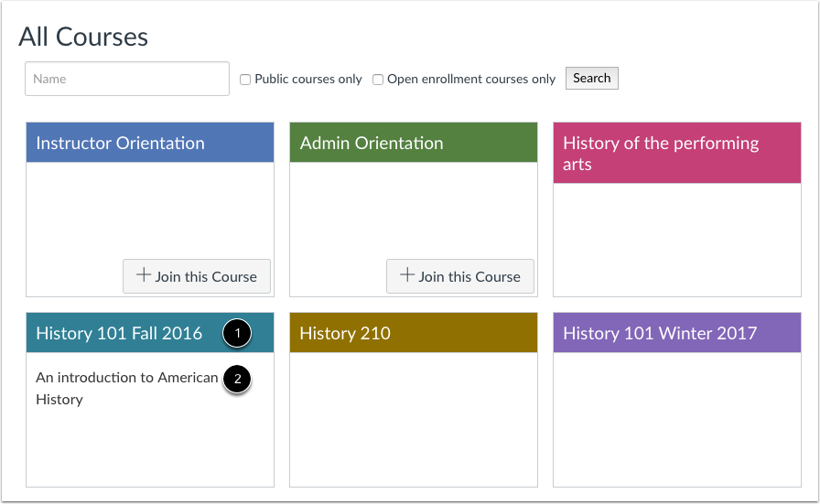Open the History 210 course
Viewport: 820px width, 504px height.
[x=345, y=333]
